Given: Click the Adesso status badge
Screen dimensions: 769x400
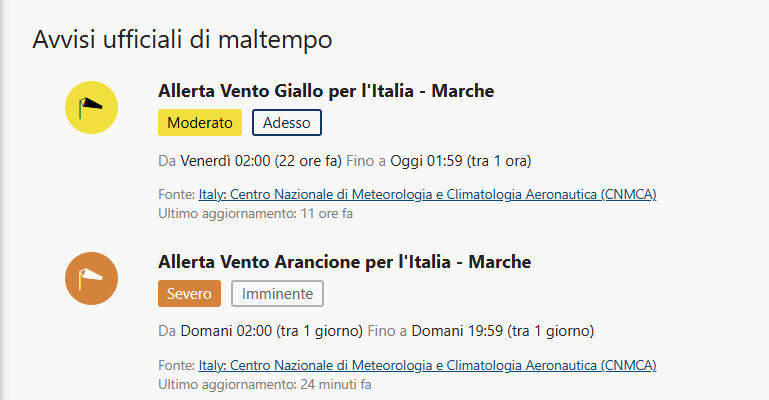Looking at the screenshot, I should point(287,123).
